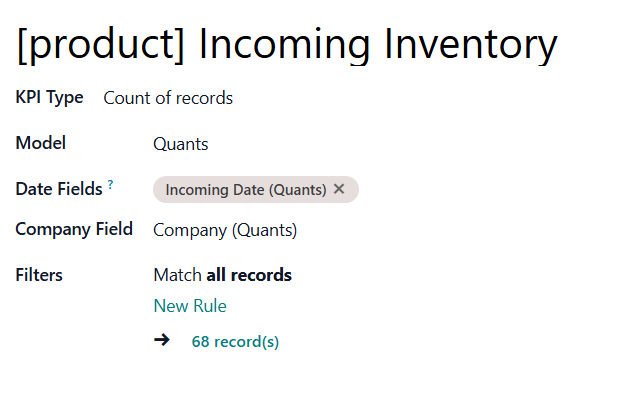
Task: Open the KPI Type 'Count of records' dropdown
Action: [168, 98]
